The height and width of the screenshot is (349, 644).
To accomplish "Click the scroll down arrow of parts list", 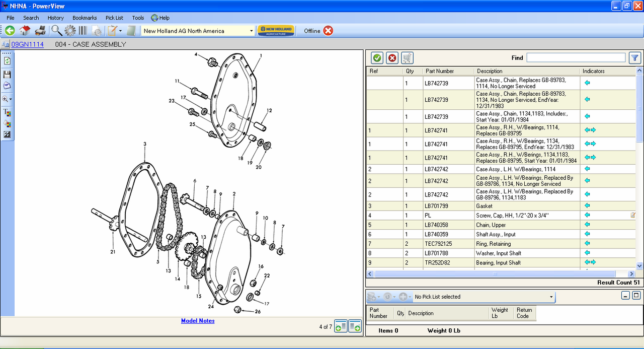I will (639, 265).
